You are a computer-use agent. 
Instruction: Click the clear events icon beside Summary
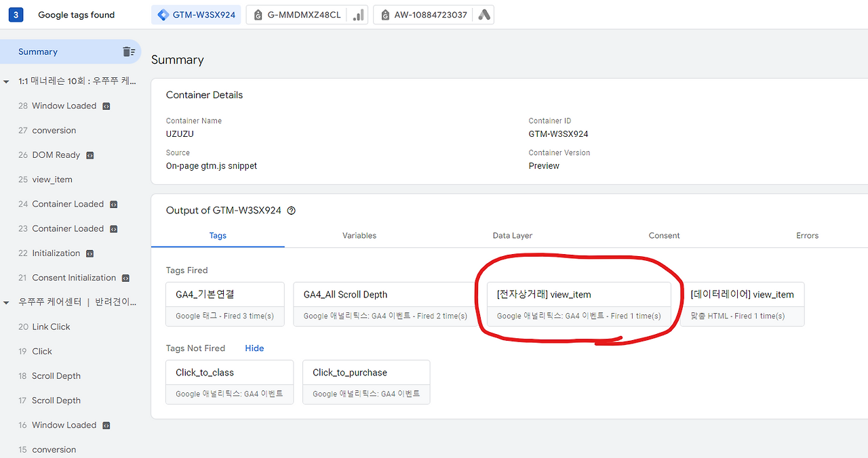pyautogui.click(x=128, y=51)
